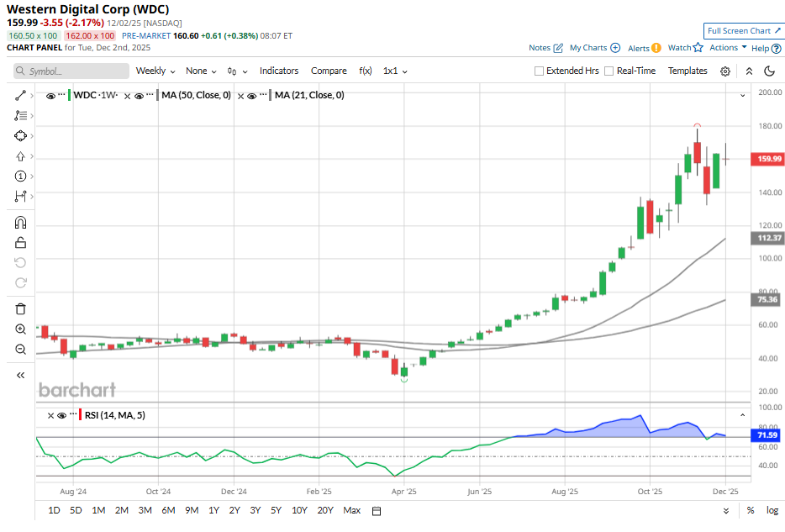Click the lock drawings icon
The image size is (785, 532).
(21, 243)
